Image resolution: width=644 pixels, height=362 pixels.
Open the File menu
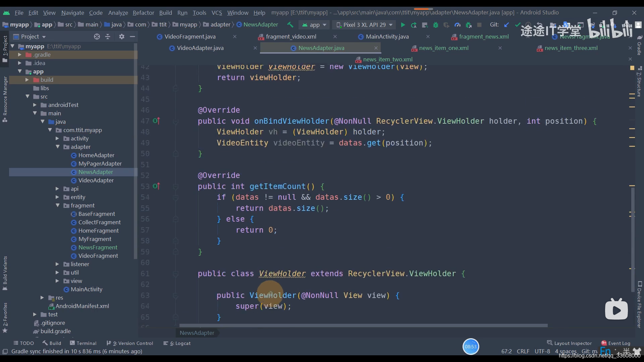19,13
